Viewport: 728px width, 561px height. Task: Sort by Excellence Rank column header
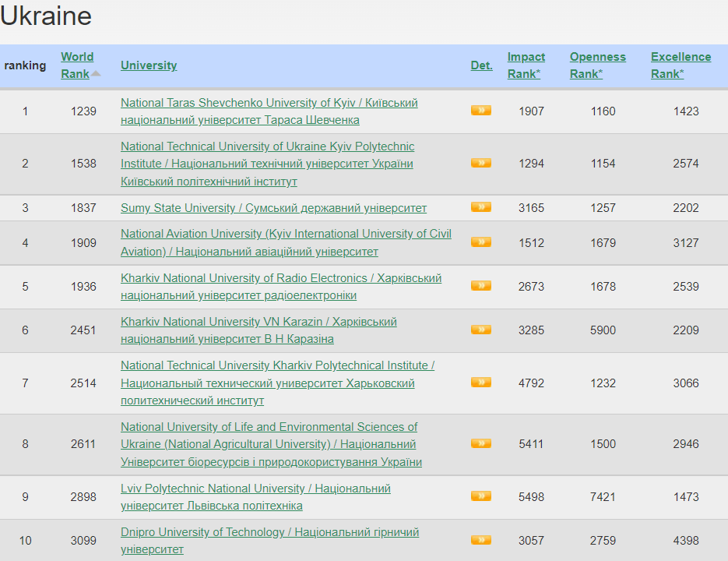[x=681, y=65]
